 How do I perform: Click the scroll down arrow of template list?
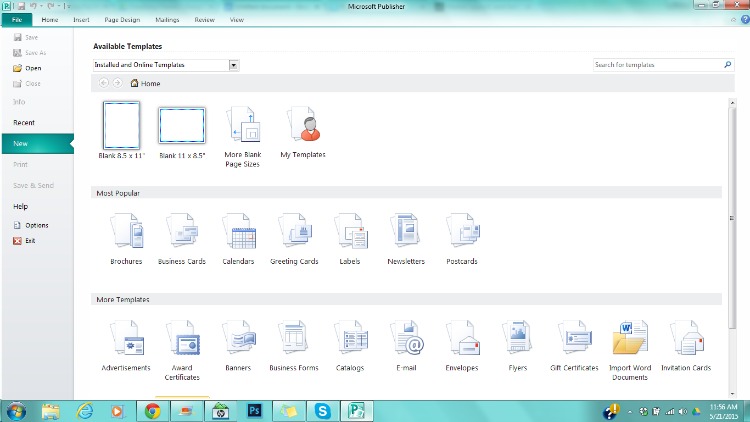732,394
